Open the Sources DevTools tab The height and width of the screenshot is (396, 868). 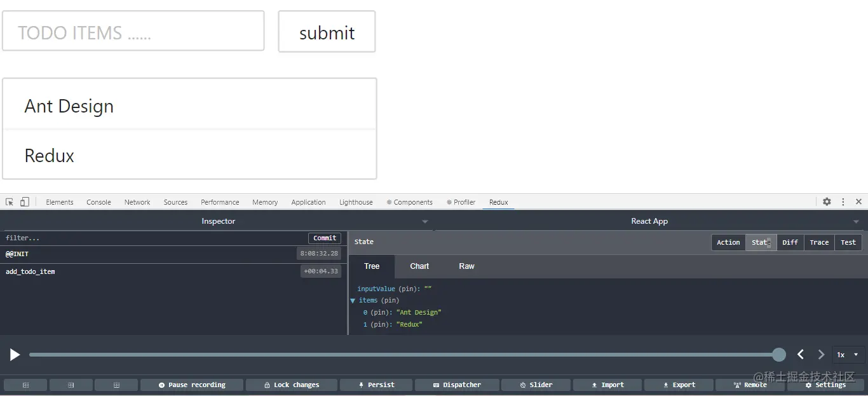pyautogui.click(x=175, y=202)
